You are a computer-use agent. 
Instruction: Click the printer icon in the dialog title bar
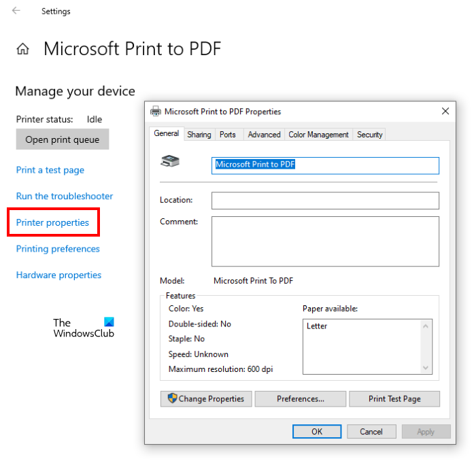tap(156, 112)
